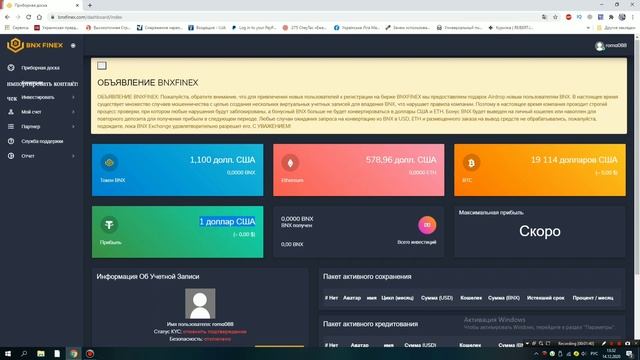The image size is (640, 360).
Task: Click the help icon beside Служба поддержки
Action: tap(11, 141)
